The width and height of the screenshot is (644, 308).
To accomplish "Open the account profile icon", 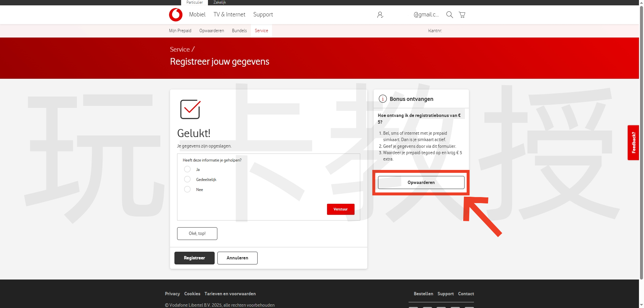I will click(380, 15).
